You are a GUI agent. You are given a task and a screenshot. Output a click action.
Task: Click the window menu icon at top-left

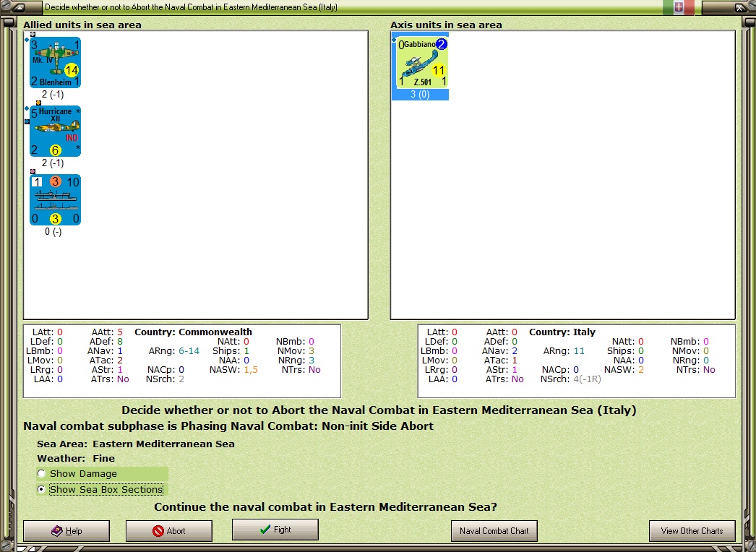[20, 7]
